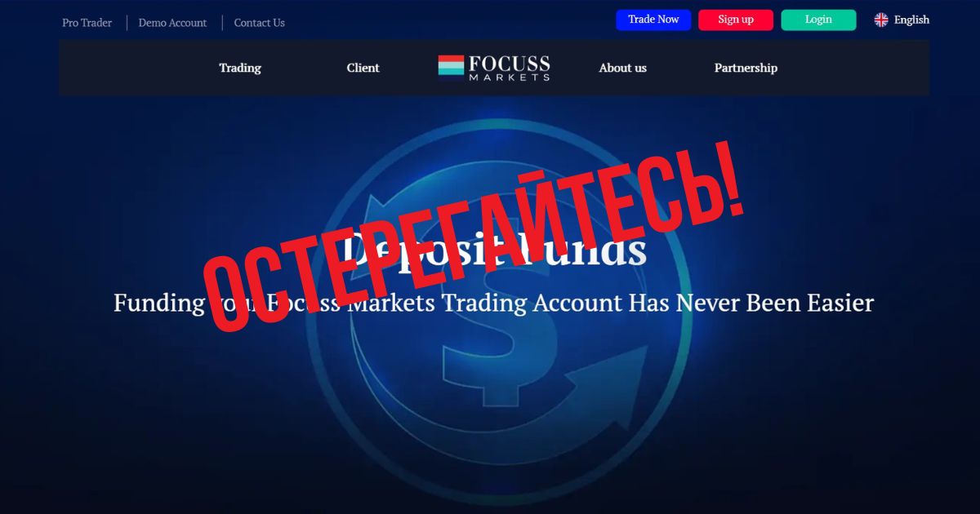Open the Demo Account link
The width and height of the screenshot is (980, 514).
(x=172, y=23)
